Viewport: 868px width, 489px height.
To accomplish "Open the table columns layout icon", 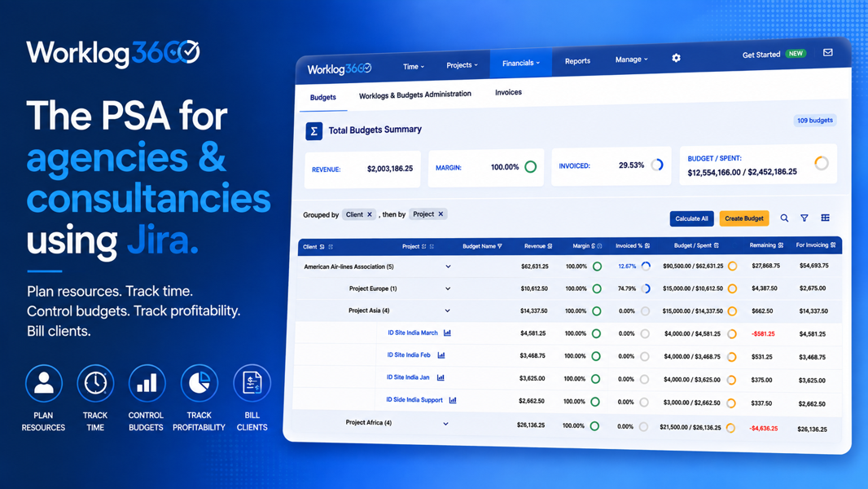I will click(826, 218).
